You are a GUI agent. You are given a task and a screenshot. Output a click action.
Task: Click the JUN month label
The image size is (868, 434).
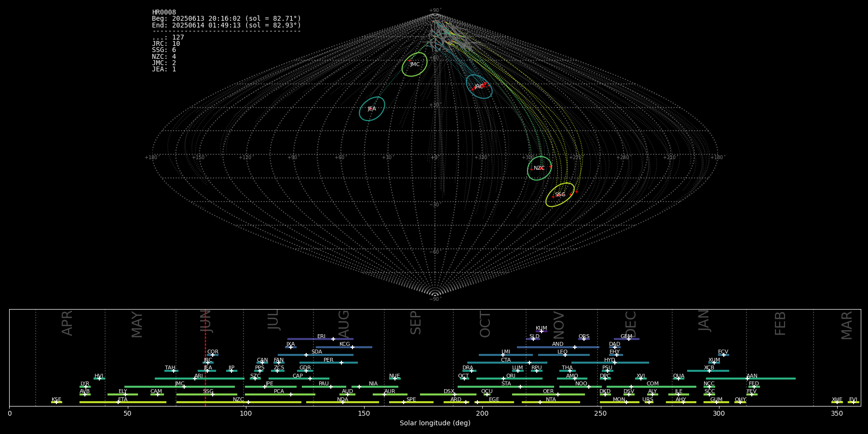coord(206,322)
